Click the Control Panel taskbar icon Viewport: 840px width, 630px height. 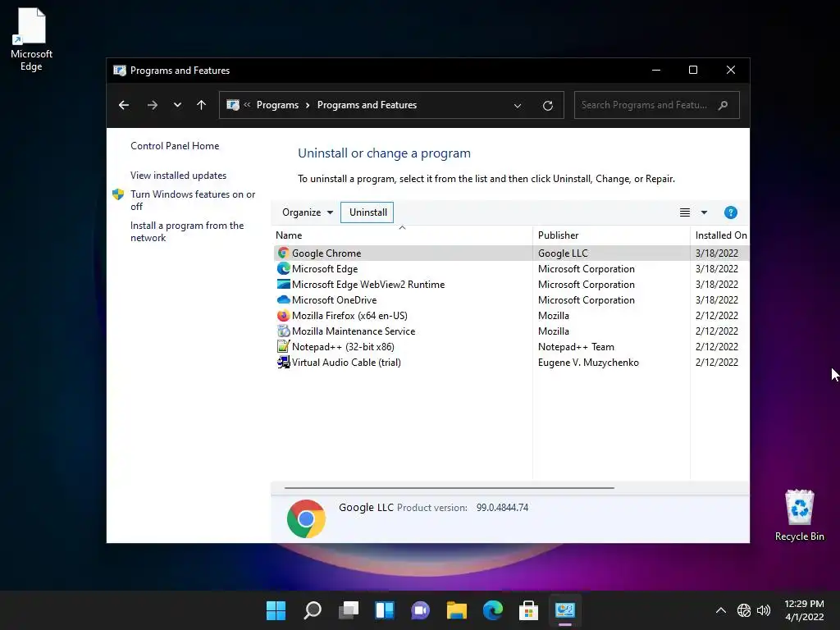pyautogui.click(x=564, y=610)
